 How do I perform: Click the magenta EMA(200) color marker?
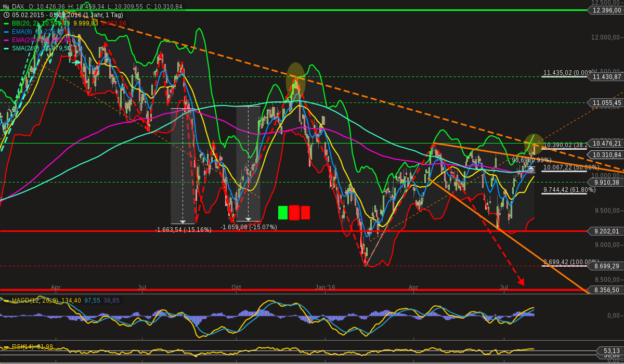pyautogui.click(x=6, y=40)
